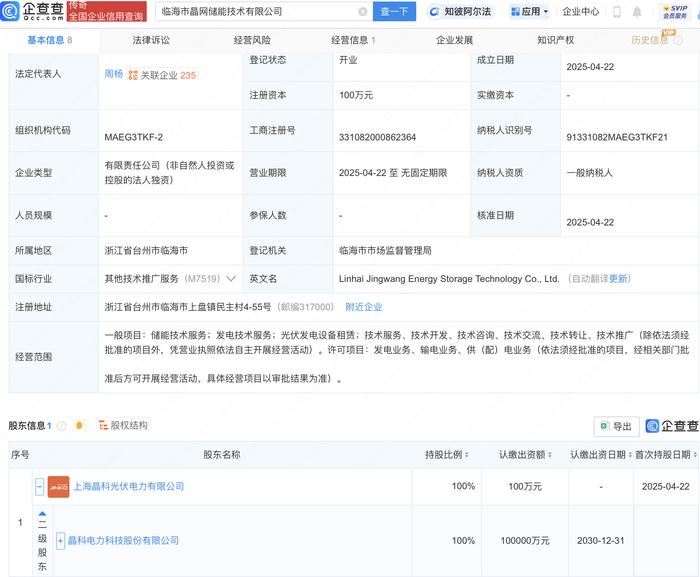700x577 pixels.
Task: Click 上海晶科光伏电力 company logo thumbnail
Action: pyautogui.click(x=58, y=487)
